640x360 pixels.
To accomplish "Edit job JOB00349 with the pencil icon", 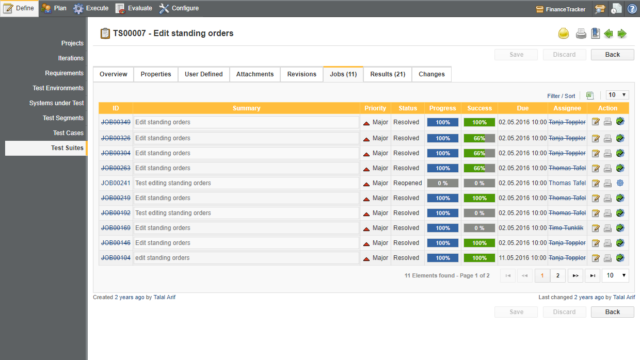I will [x=596, y=122].
